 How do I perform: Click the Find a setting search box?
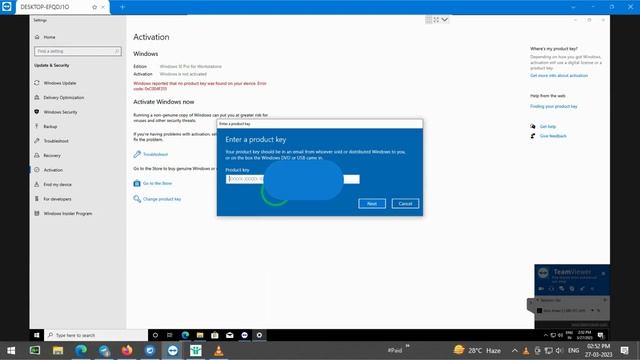[x=78, y=51]
